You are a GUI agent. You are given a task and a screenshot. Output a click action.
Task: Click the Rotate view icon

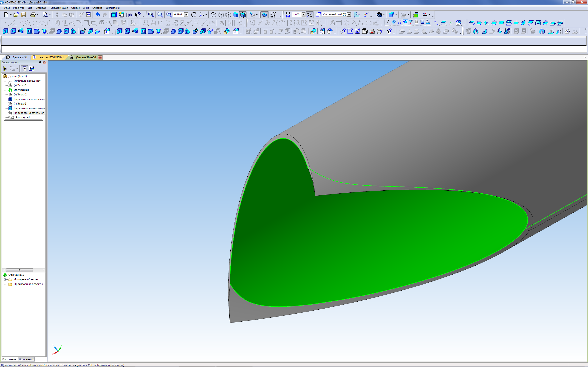click(x=194, y=15)
